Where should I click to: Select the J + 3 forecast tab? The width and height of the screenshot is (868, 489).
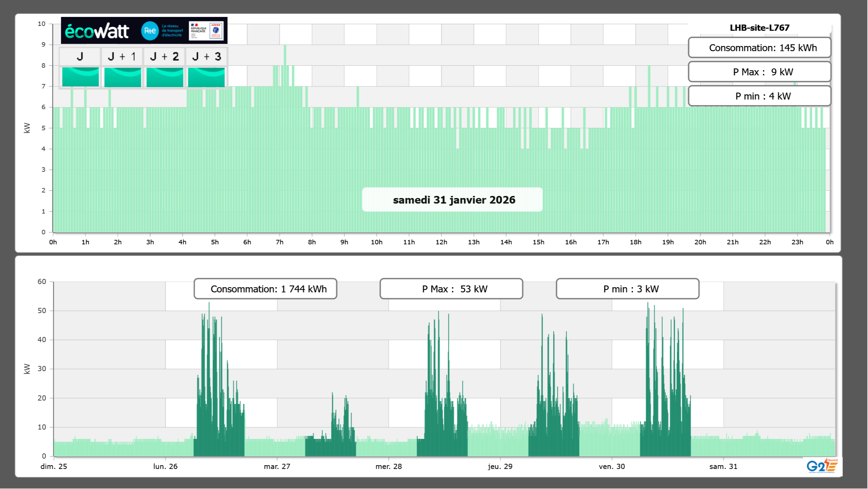206,56
